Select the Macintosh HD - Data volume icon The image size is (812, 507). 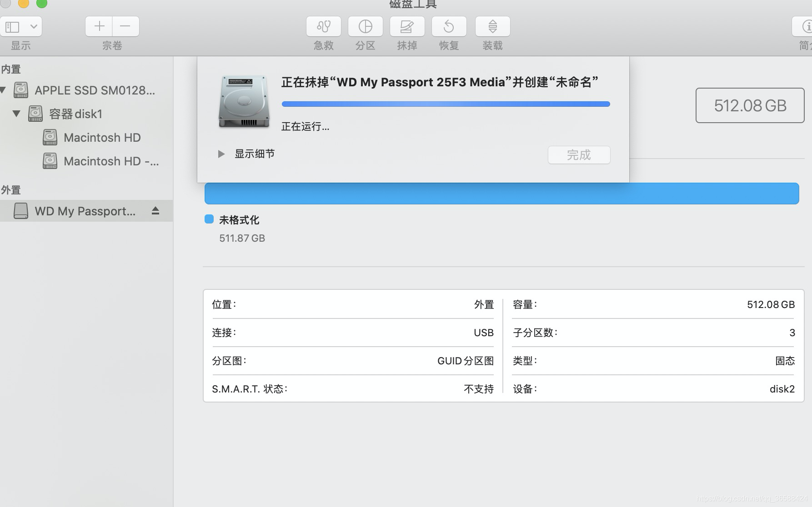point(50,161)
